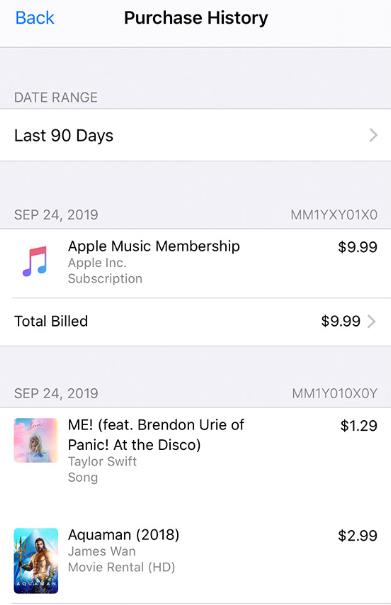Tap the Apple Music note icon
The width and height of the screenshot is (391, 605).
pyautogui.click(x=35, y=262)
